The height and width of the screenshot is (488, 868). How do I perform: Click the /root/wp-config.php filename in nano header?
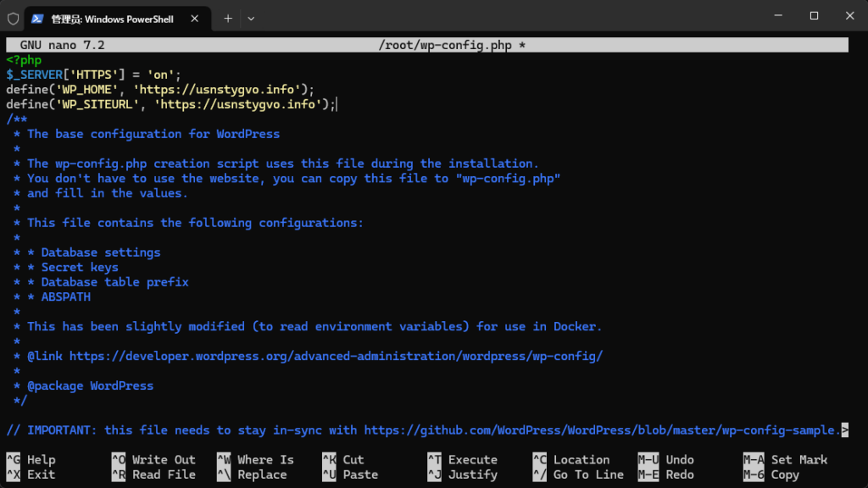445,45
